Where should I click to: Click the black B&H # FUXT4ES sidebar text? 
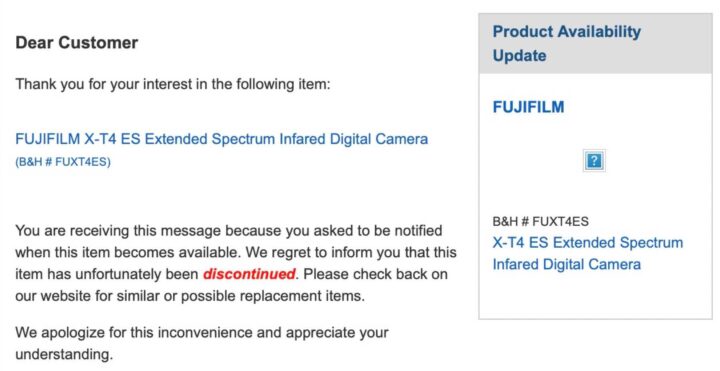tap(540, 221)
